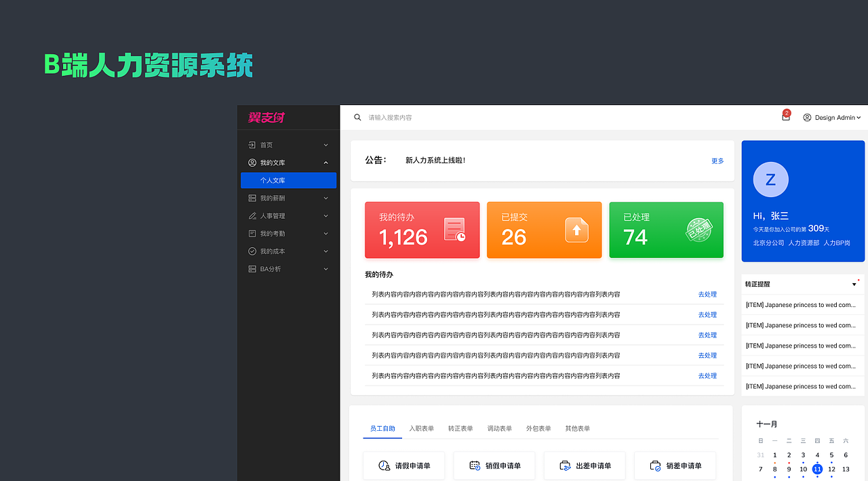Click 去处理 on the fourth todo row
Screen dimensions: 868x481
click(x=707, y=355)
